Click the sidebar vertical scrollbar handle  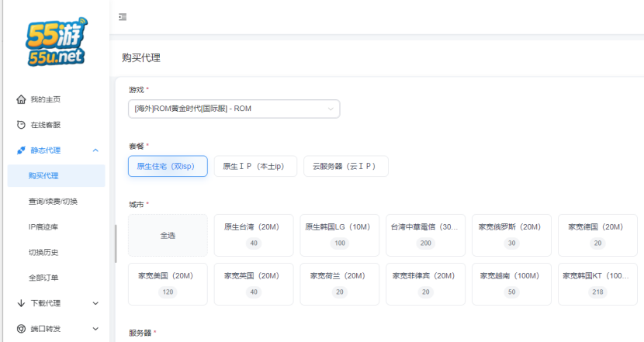[x=116, y=244]
